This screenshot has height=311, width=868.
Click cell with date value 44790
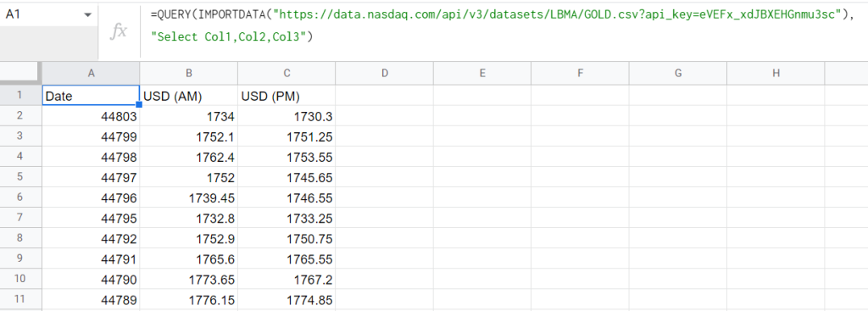91,280
